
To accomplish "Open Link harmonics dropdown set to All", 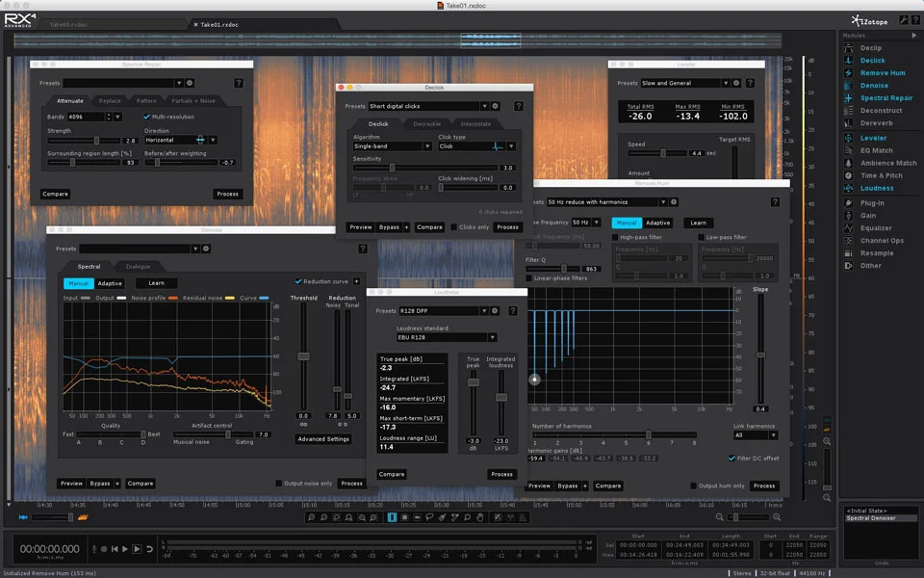I will point(756,435).
